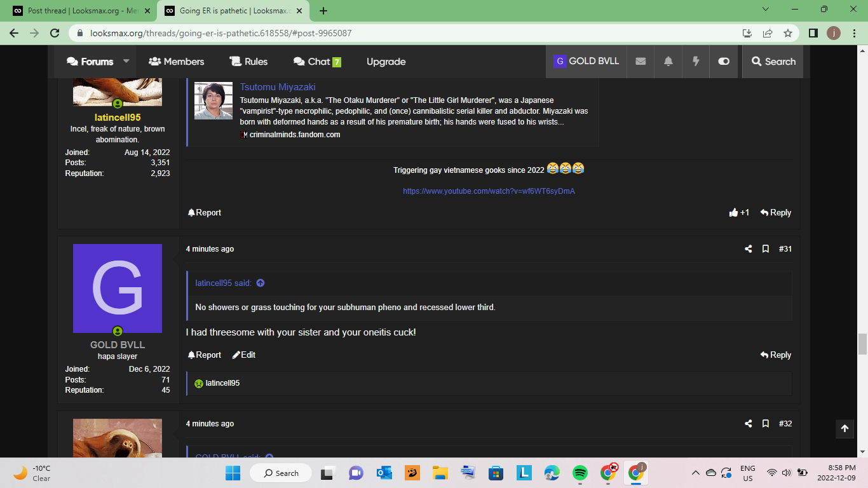Click the lightning bolt what's new icon
This screenshot has width=868, height=488.
tap(696, 62)
